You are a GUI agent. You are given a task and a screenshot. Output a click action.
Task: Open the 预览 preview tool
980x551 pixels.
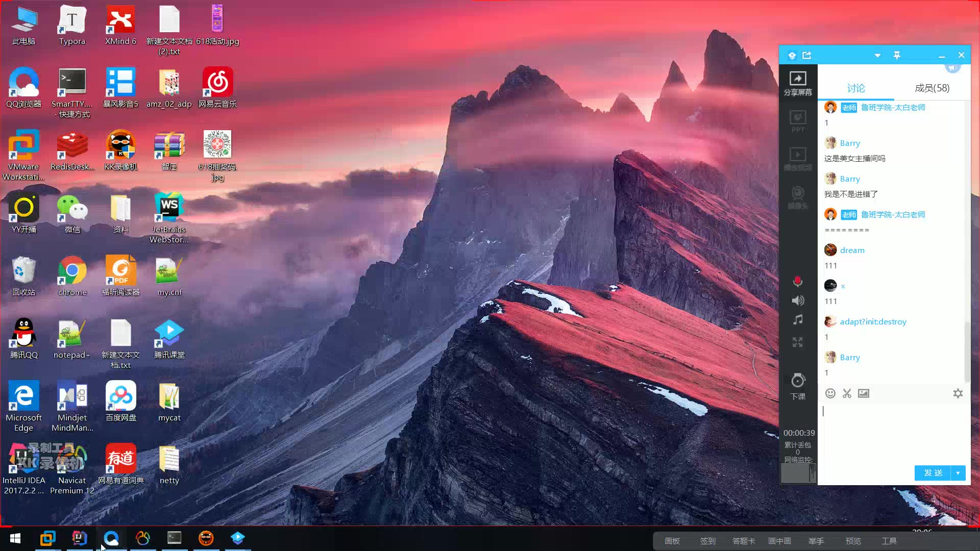click(x=853, y=541)
